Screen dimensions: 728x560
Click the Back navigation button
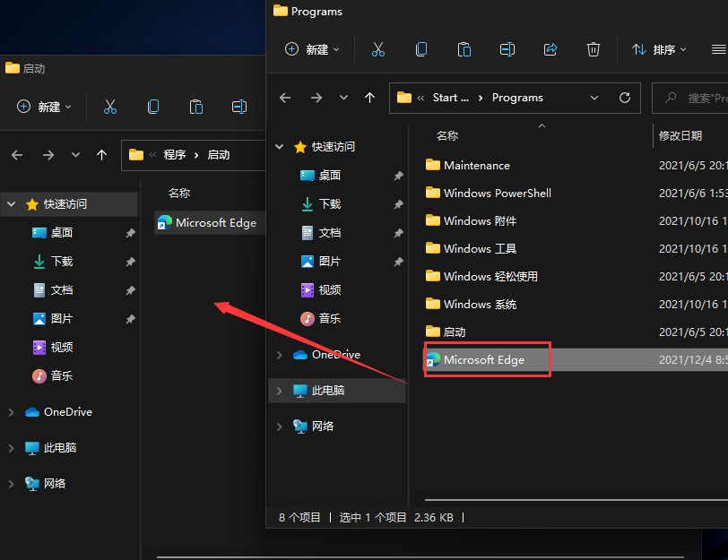point(285,98)
